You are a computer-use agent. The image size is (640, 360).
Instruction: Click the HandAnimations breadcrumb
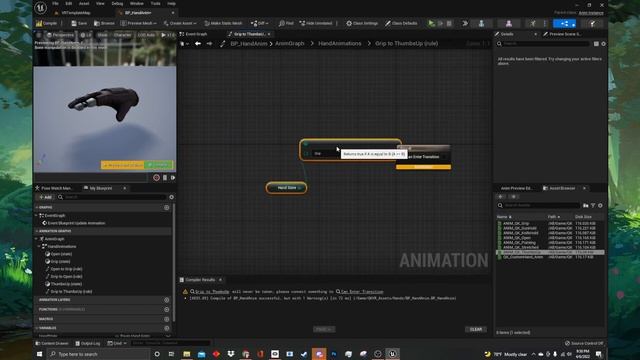coord(340,44)
